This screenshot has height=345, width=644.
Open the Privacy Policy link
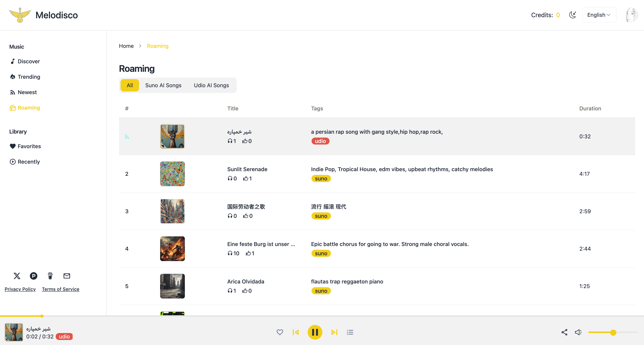pos(20,289)
